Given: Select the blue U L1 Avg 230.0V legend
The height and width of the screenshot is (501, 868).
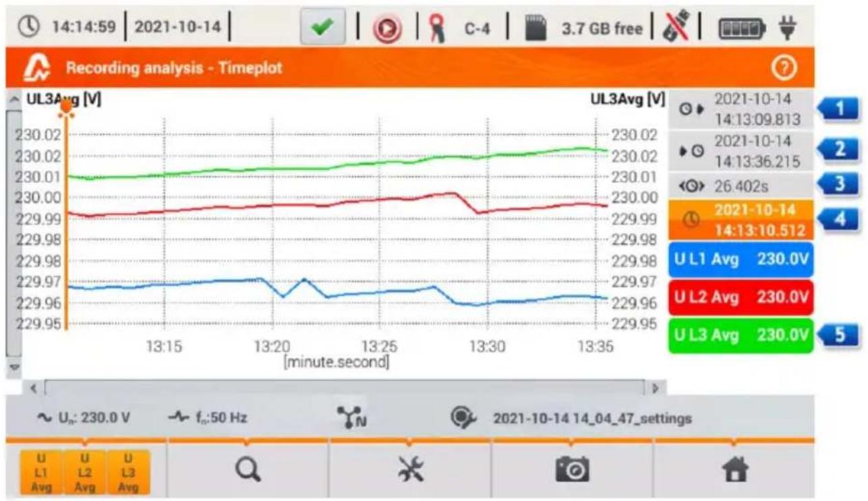Looking at the screenshot, I should (x=741, y=259).
